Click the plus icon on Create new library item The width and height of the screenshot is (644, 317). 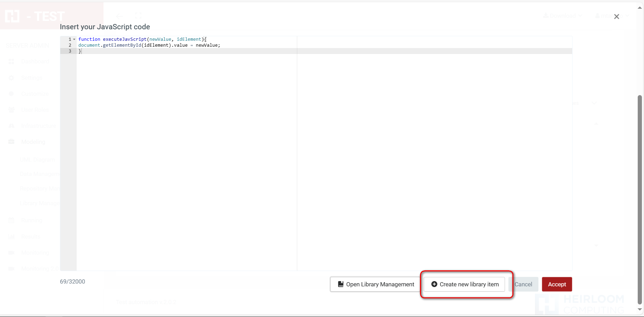pos(434,284)
